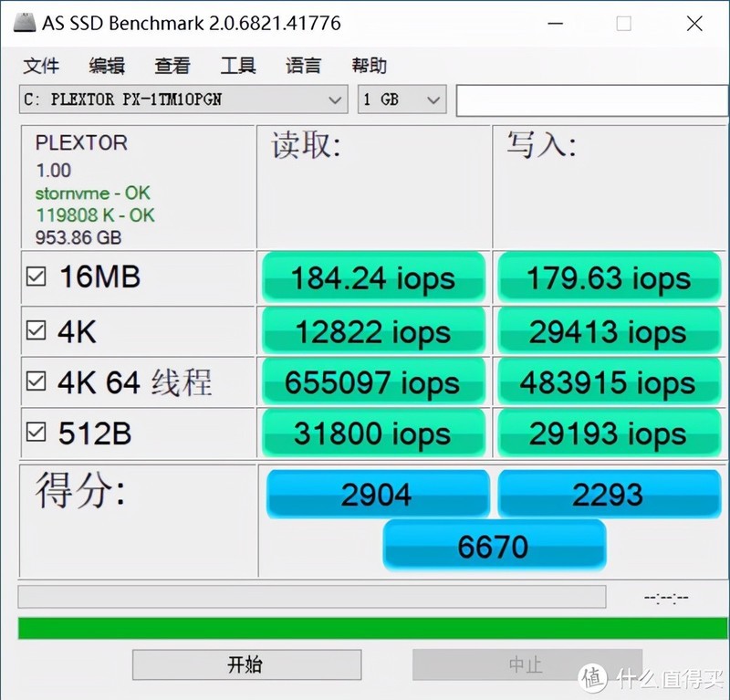
Task: Click the overall score bar showing 6670
Action: pos(494,546)
